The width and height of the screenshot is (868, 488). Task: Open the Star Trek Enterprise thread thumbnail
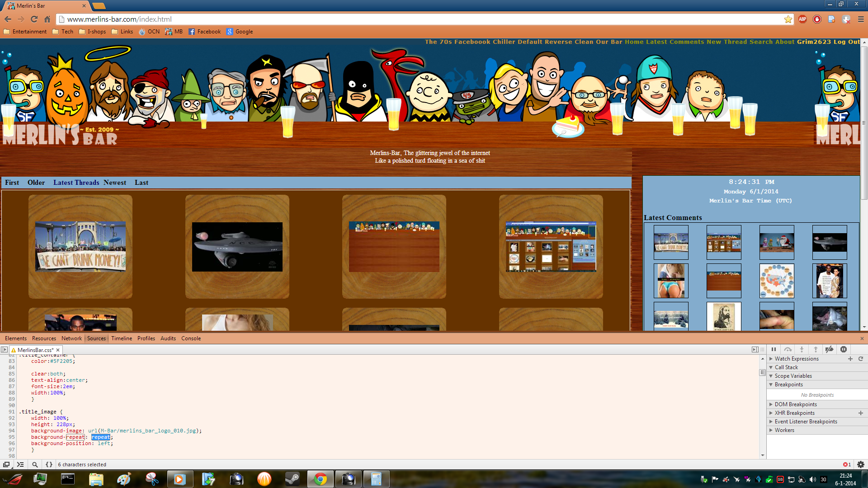click(x=237, y=247)
